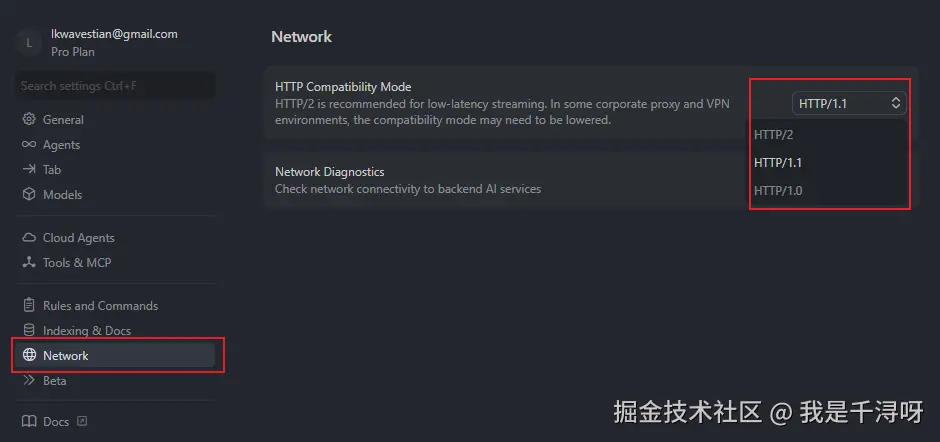Choose HTTP/1.0 in the dropdown list
This screenshot has height=442, width=940.
tap(778, 191)
